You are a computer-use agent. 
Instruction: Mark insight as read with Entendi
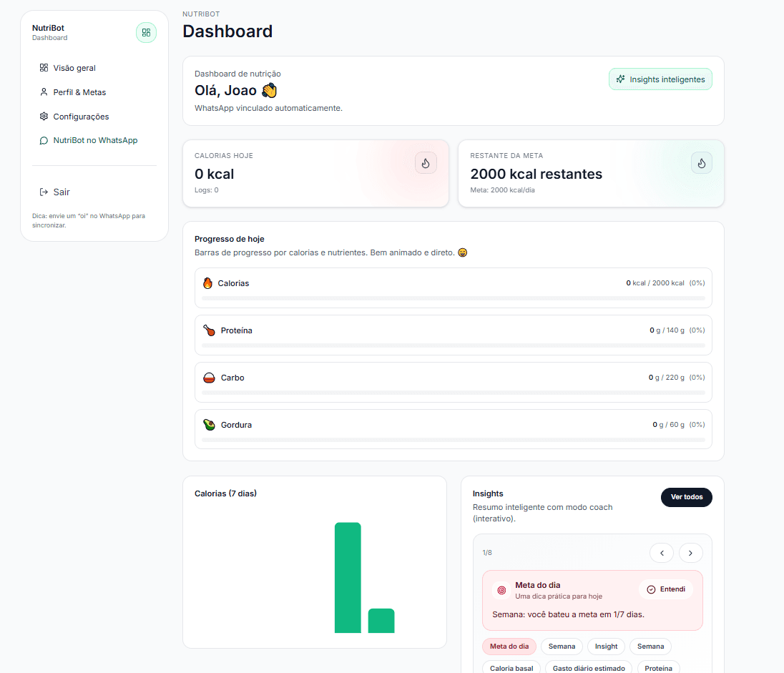click(665, 589)
